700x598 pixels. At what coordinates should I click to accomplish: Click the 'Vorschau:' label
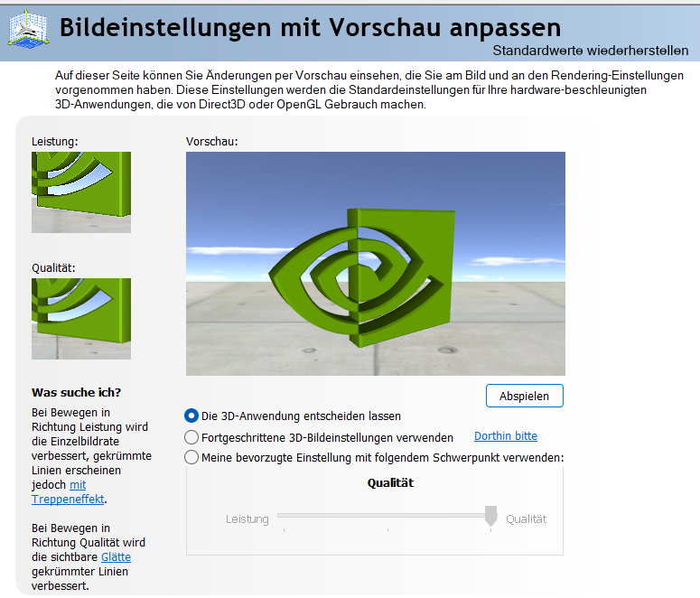coord(212,142)
